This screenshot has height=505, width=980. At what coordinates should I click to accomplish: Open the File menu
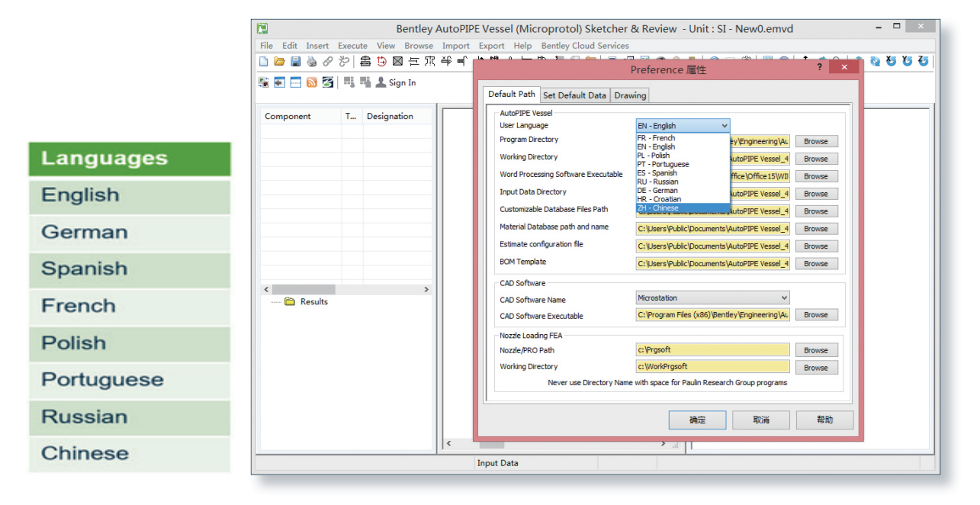pyautogui.click(x=266, y=46)
